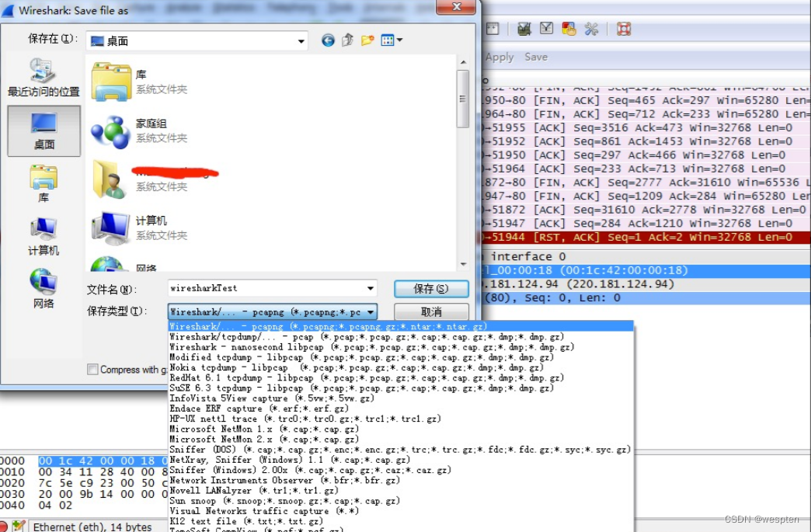Choose Sun snoop format option

tap(401, 500)
